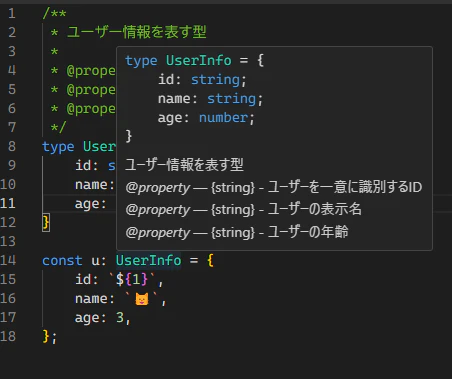Click line number 18 in the gutter
The height and width of the screenshot is (379, 452).
point(8,336)
